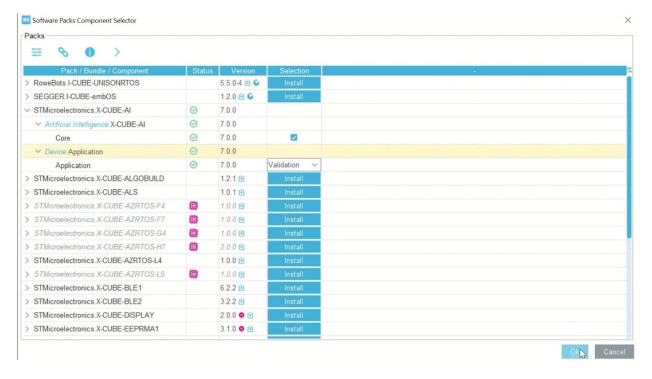The width and height of the screenshot is (652, 379).
Task: Click pink incompatible icon for X-CUBE-AZRTOS-L5
Action: 193,274
